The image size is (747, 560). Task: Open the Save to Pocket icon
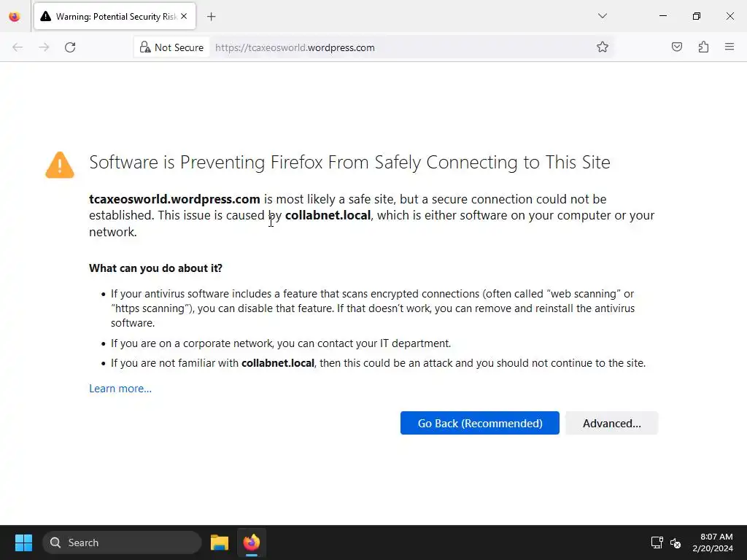click(x=676, y=47)
